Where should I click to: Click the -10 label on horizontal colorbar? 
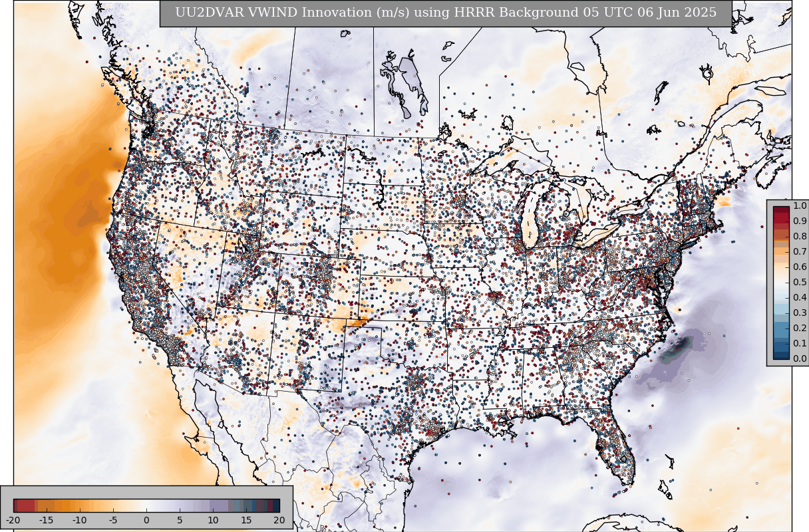point(79,519)
